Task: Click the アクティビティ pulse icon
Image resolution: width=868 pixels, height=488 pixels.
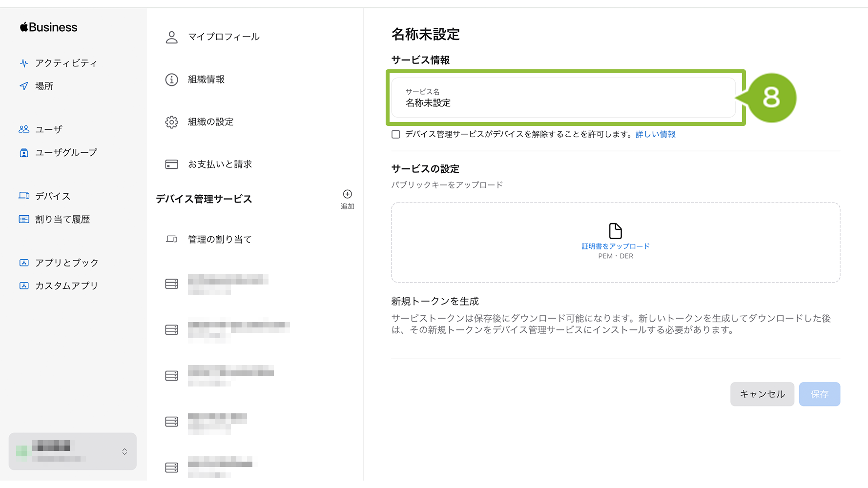Action: tap(24, 63)
